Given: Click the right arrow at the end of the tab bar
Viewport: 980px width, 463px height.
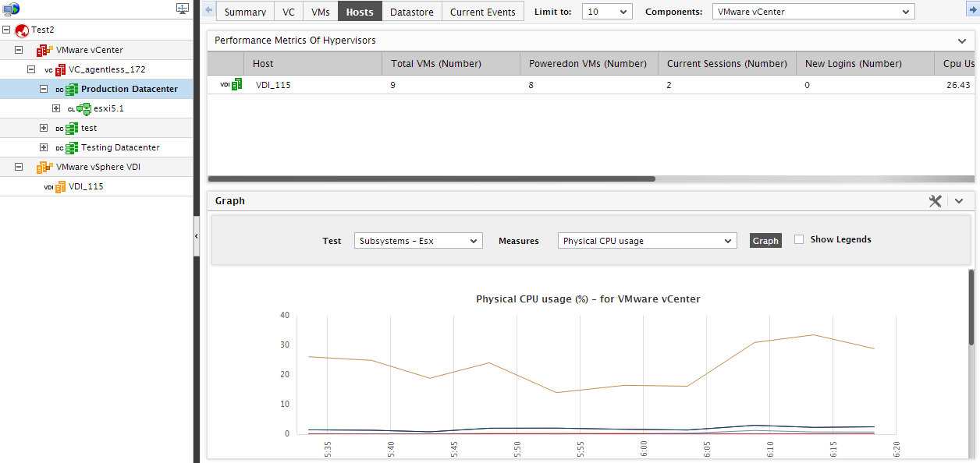Looking at the screenshot, I should pyautogui.click(x=972, y=10).
